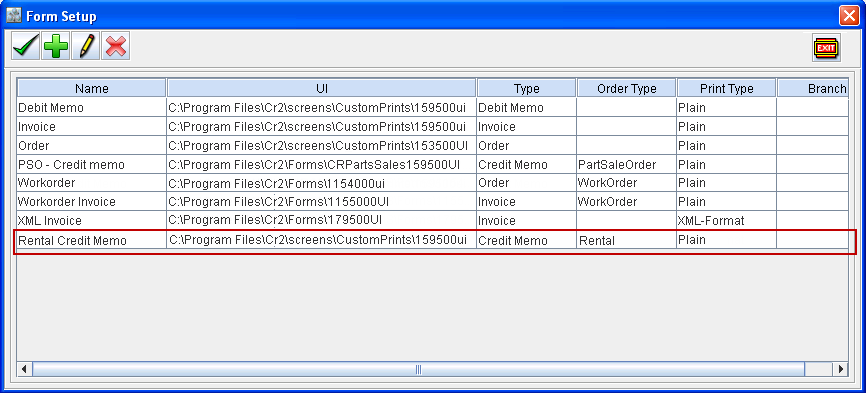Select the Workorder Invoice name cell
This screenshot has height=393, width=866.
(x=92, y=201)
